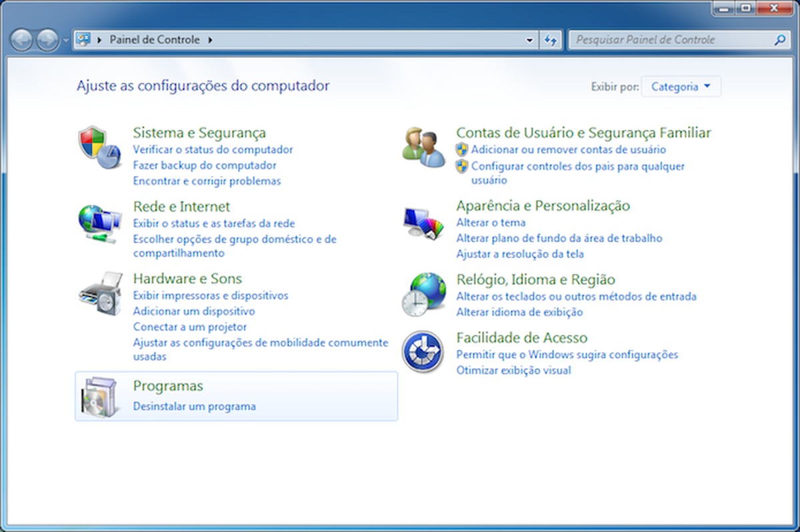
Task: Open the Facilidade de Acesso category
Action: 522,337
